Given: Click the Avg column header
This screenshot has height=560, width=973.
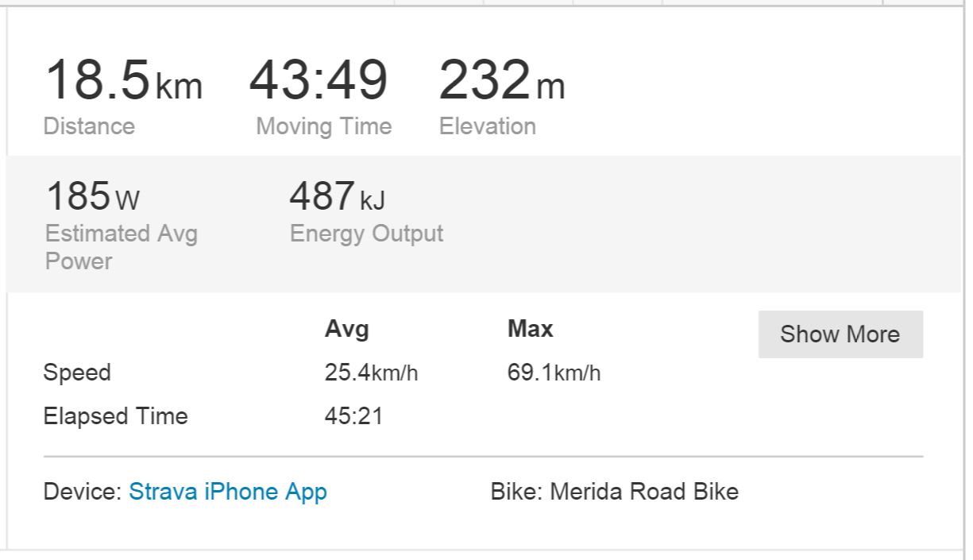Looking at the screenshot, I should (x=347, y=329).
